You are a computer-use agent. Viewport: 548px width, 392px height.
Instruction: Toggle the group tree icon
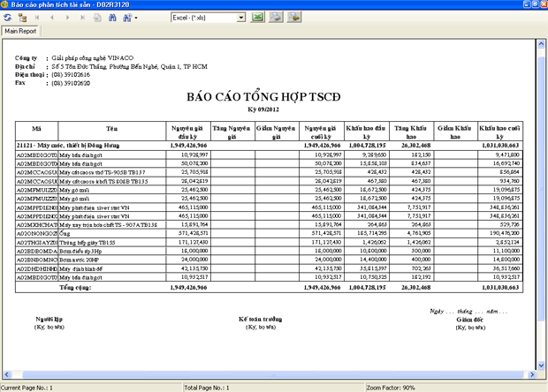click(22, 18)
